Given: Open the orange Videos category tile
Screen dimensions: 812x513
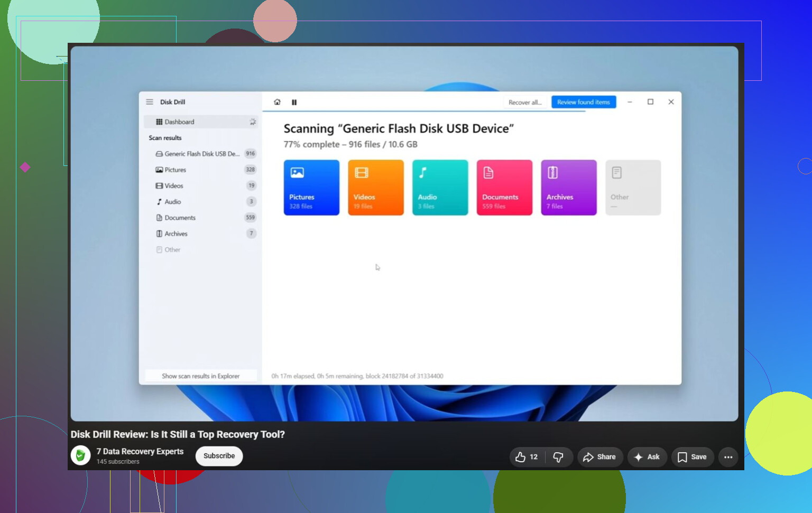Looking at the screenshot, I should click(x=376, y=188).
